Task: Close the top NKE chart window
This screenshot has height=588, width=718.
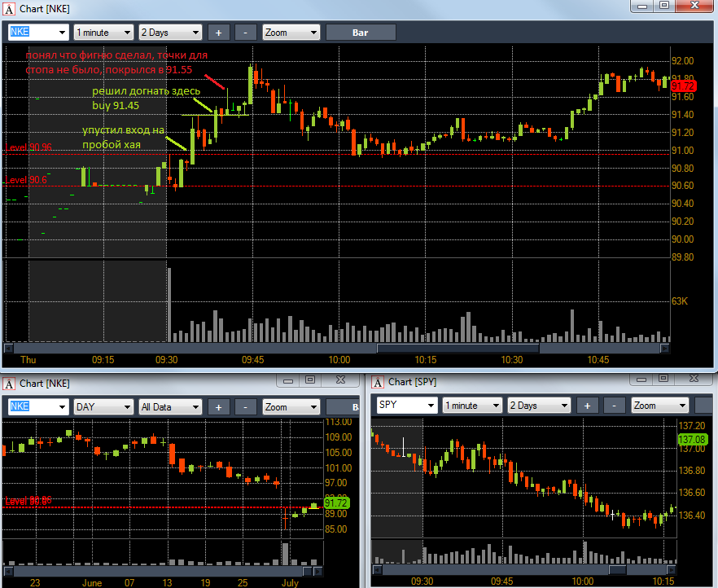Action: [x=694, y=6]
